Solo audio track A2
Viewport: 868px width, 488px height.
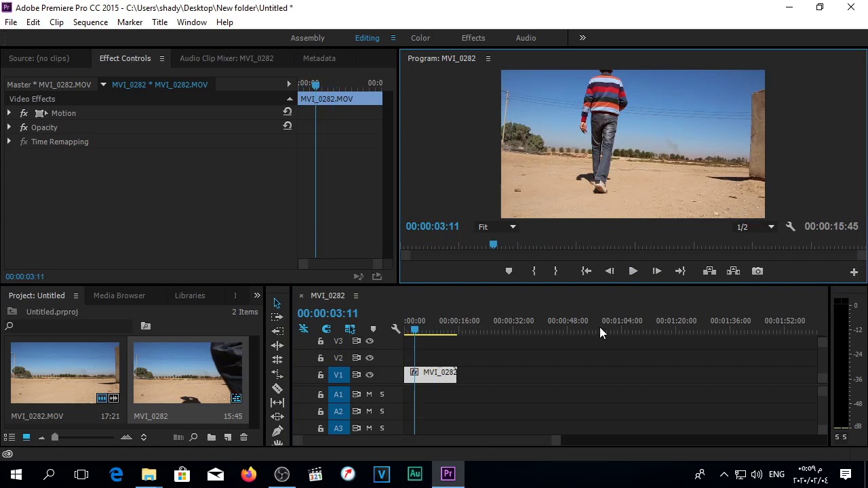coord(382,411)
